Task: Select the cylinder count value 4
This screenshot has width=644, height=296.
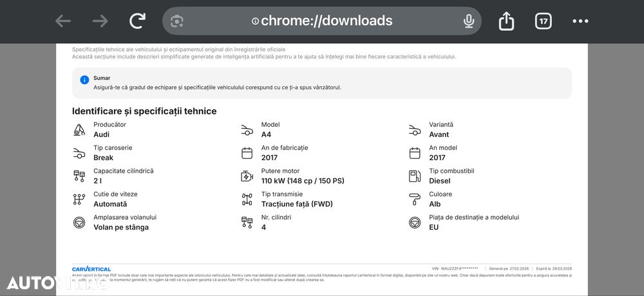Action: click(x=263, y=227)
